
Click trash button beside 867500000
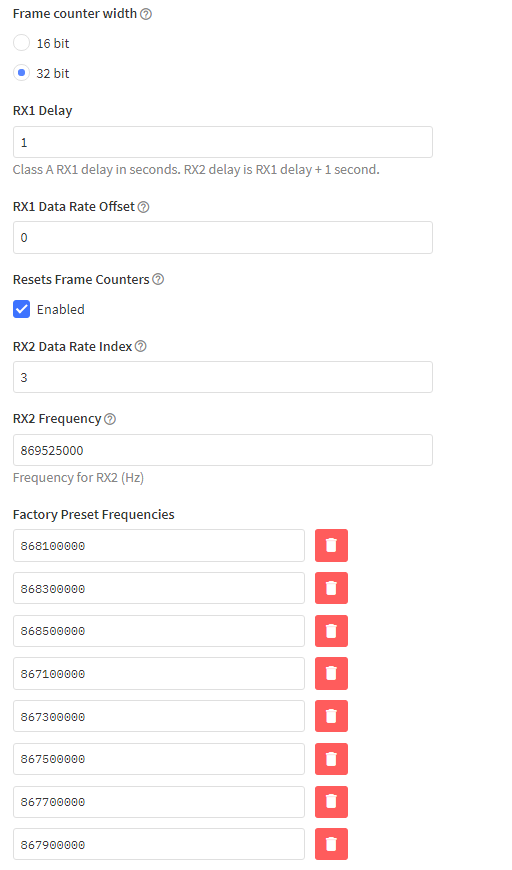[331, 759]
